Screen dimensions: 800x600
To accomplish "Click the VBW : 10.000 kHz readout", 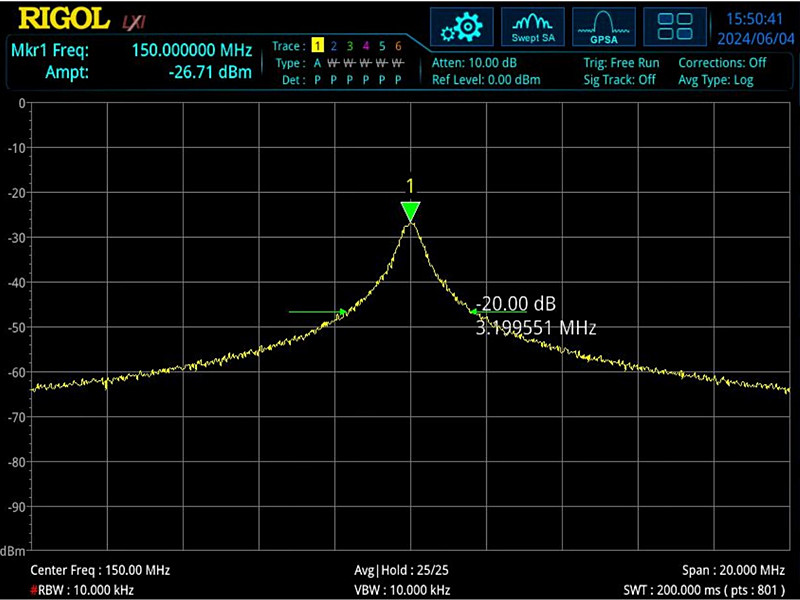I will click(402, 590).
